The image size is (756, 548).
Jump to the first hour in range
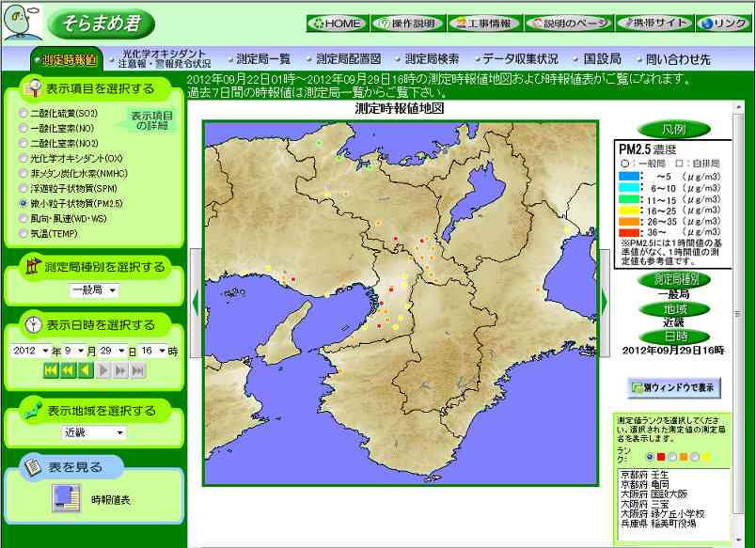click(x=50, y=370)
